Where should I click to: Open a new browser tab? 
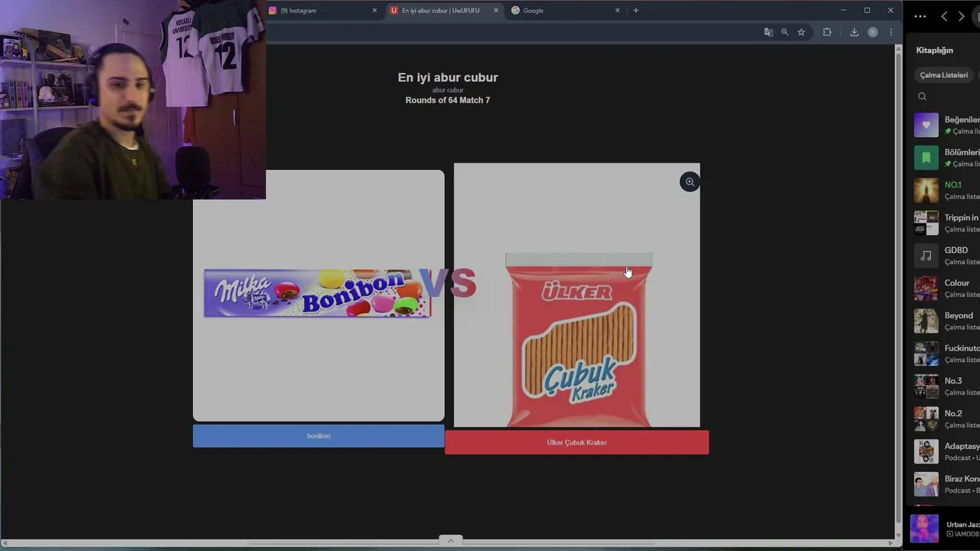pyautogui.click(x=635, y=11)
